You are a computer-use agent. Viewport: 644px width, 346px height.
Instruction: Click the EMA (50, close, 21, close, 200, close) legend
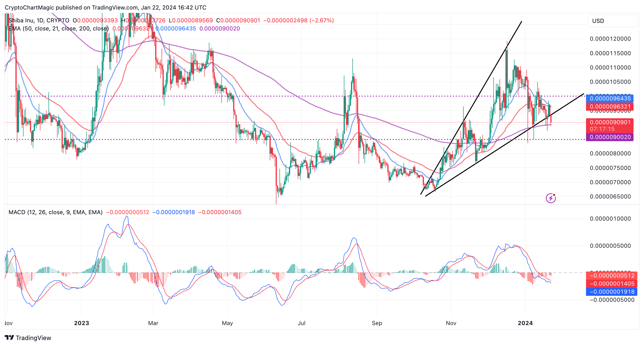click(x=58, y=29)
